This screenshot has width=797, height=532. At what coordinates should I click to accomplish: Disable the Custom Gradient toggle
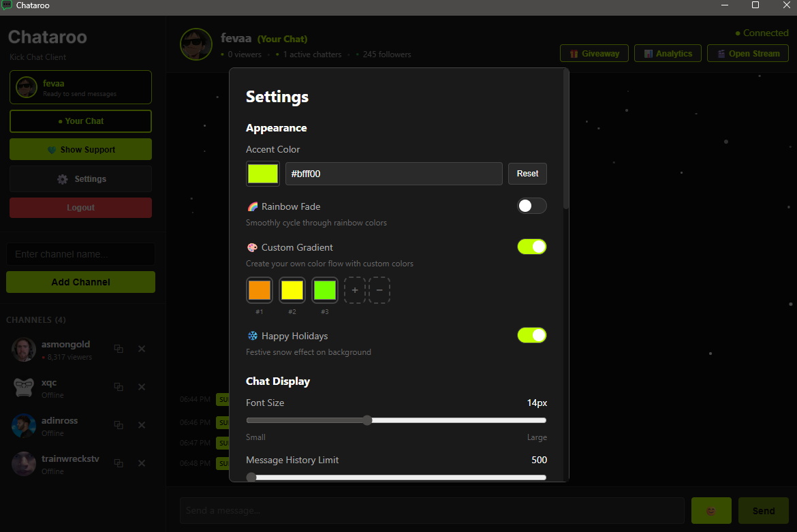tap(532, 247)
